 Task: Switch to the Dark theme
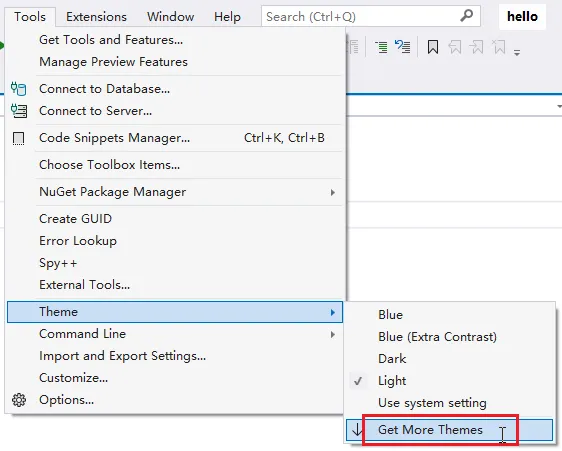pos(449,359)
